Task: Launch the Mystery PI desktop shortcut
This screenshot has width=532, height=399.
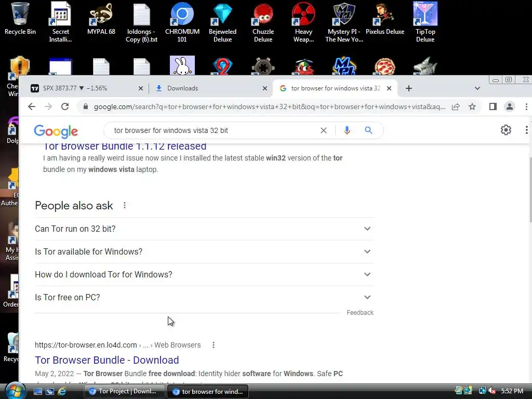Action: tap(344, 22)
